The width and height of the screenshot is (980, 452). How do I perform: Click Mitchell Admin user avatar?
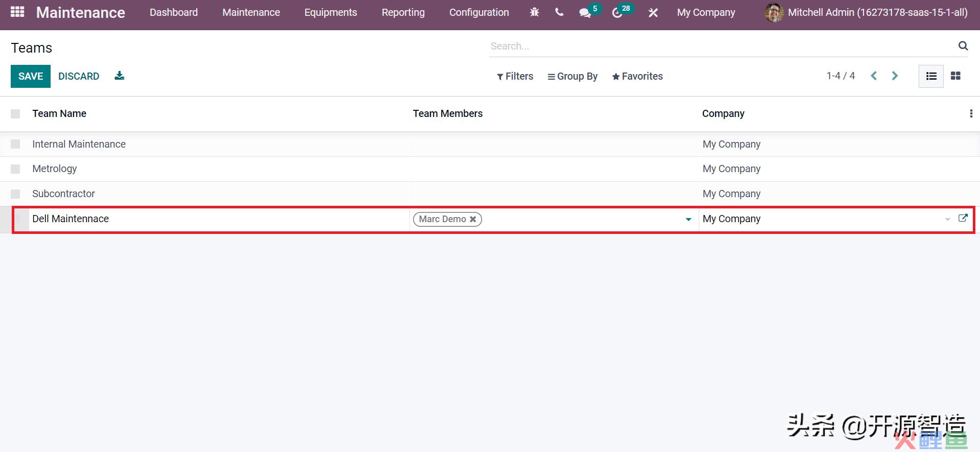(x=774, y=12)
